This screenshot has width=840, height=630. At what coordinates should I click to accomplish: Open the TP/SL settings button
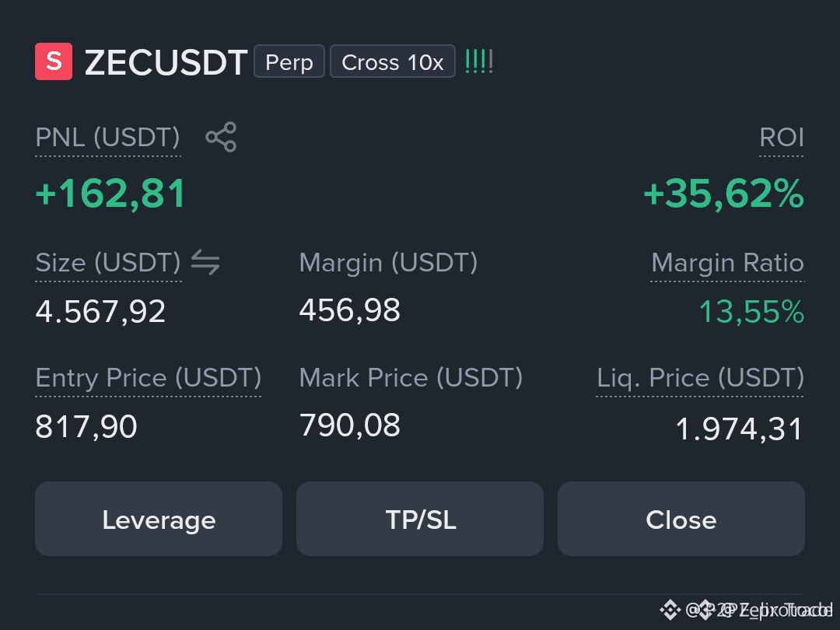point(420,519)
